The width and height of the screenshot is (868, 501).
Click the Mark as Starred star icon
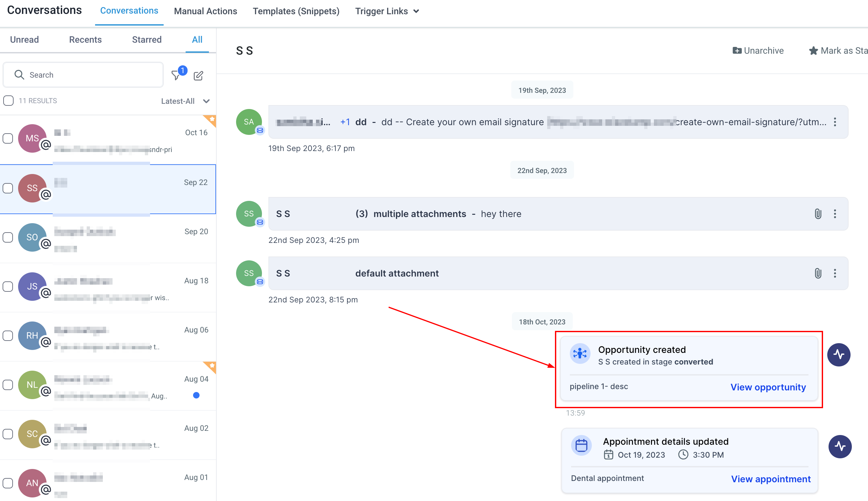pos(813,50)
